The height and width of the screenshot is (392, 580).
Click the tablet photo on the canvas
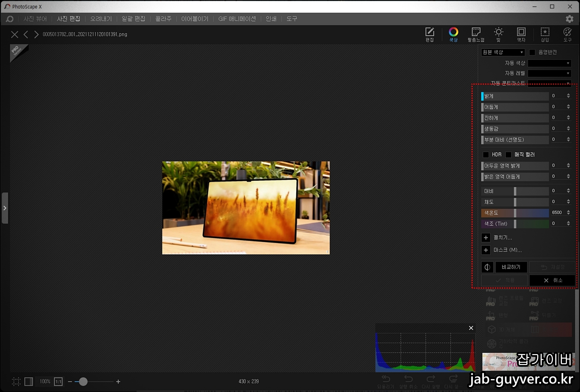pos(246,208)
